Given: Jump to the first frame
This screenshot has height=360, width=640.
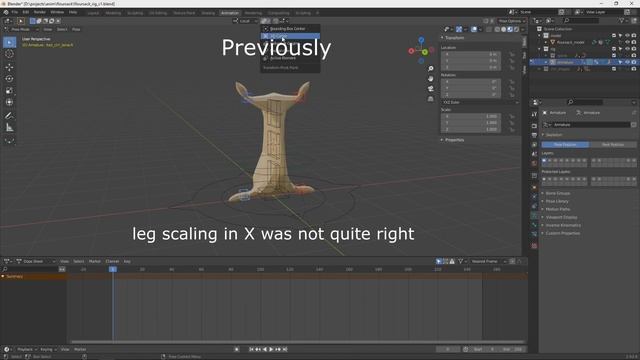Looking at the screenshot, I should coord(251,349).
